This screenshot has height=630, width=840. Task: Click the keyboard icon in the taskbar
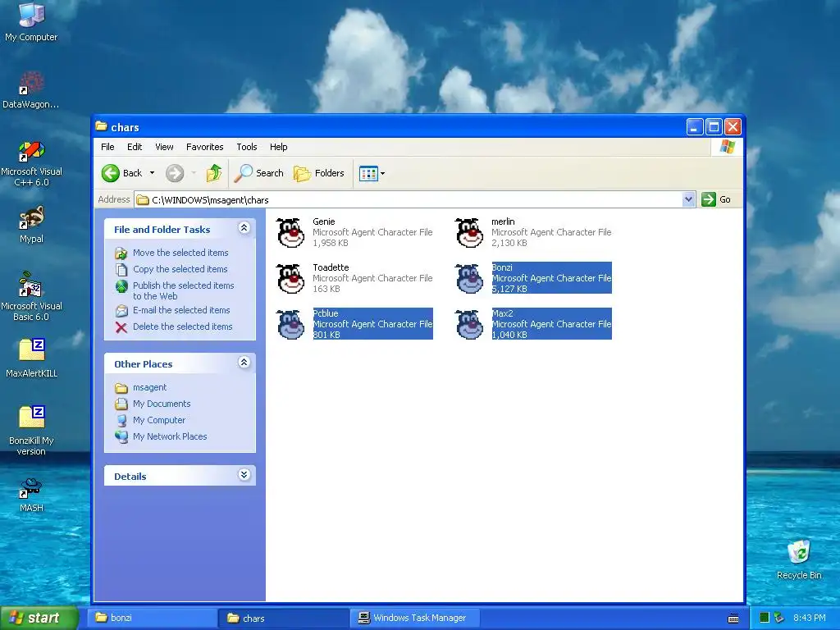(x=733, y=619)
